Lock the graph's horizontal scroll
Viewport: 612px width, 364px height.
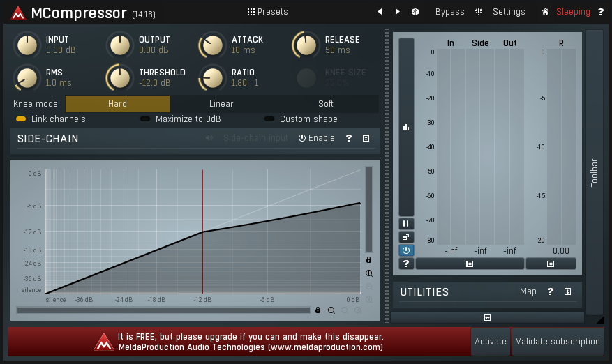(318, 310)
